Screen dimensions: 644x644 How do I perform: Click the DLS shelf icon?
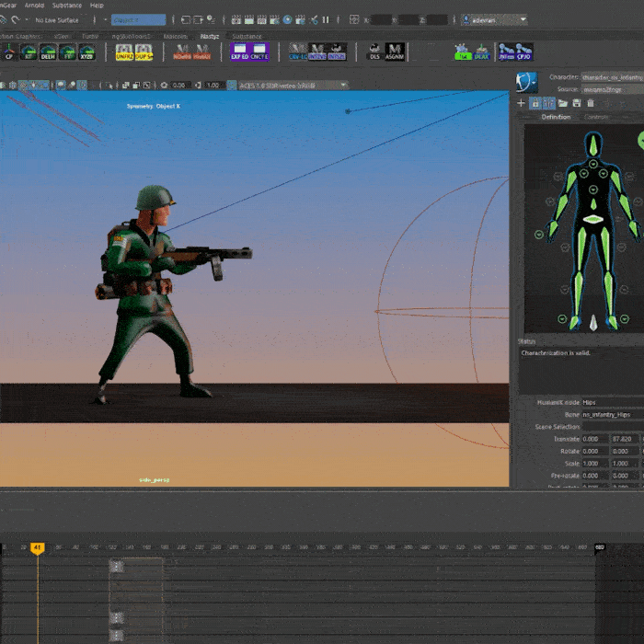click(374, 52)
